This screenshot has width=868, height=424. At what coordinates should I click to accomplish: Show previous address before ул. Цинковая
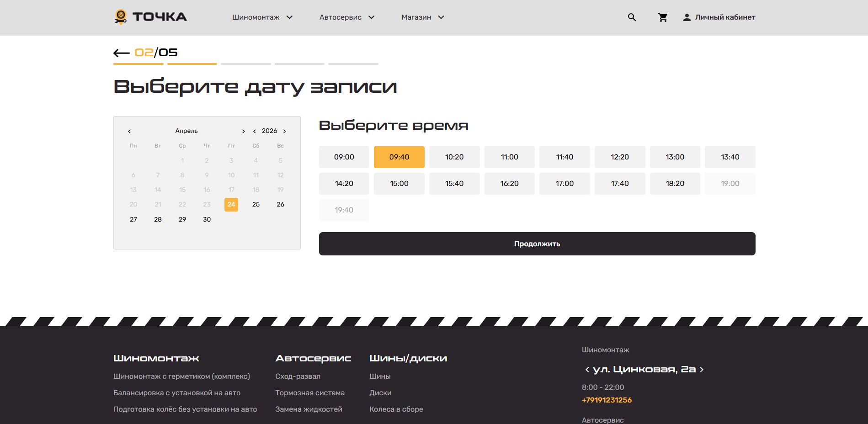tap(587, 370)
